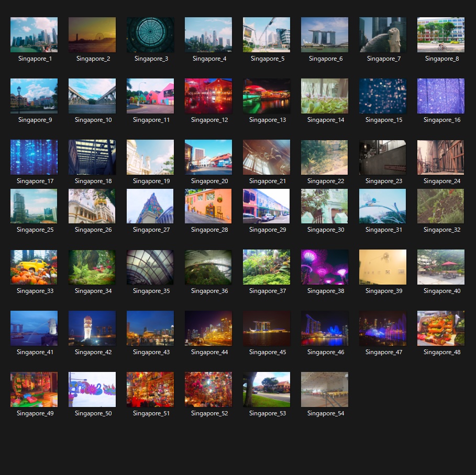Open the Singapore_38 purple Supertrees thumbnail
This screenshot has height=475, width=476.
tap(325, 267)
